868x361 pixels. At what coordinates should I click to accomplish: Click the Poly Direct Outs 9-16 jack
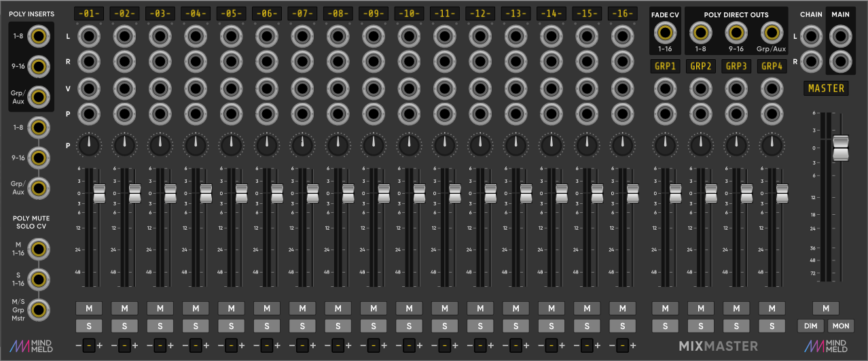coord(736,31)
